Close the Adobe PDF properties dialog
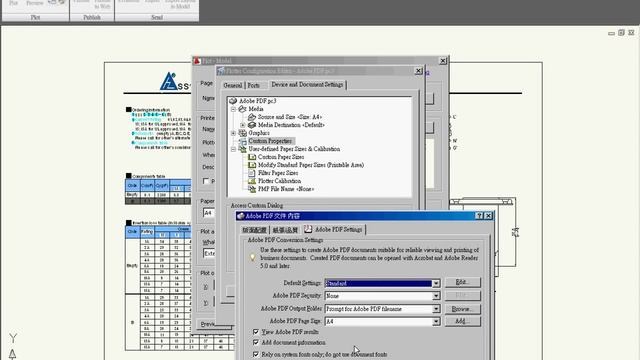 [489, 216]
